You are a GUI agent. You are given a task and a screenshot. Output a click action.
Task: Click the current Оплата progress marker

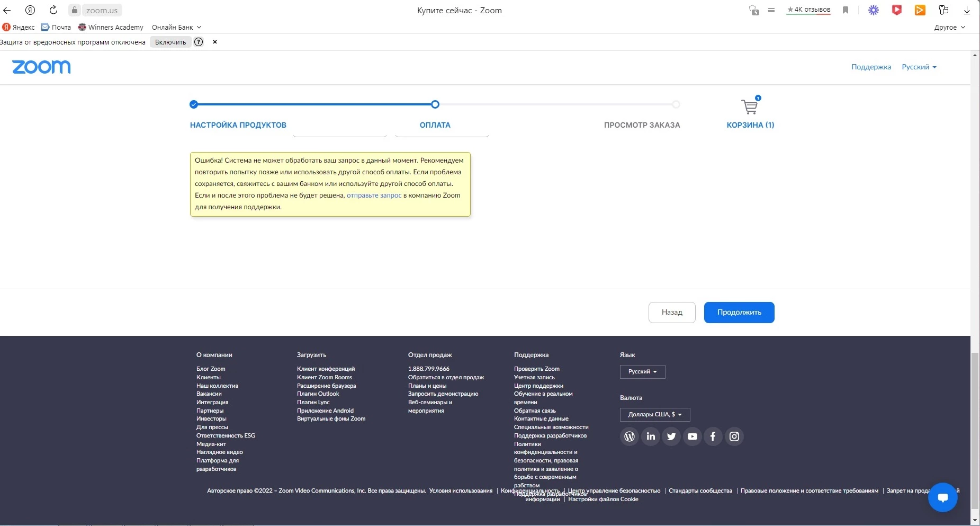[435, 104]
